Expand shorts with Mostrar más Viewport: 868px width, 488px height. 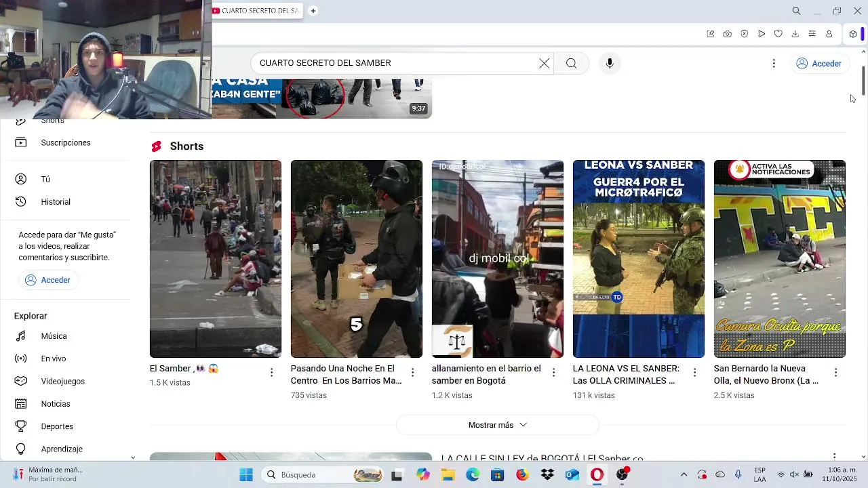click(x=497, y=425)
